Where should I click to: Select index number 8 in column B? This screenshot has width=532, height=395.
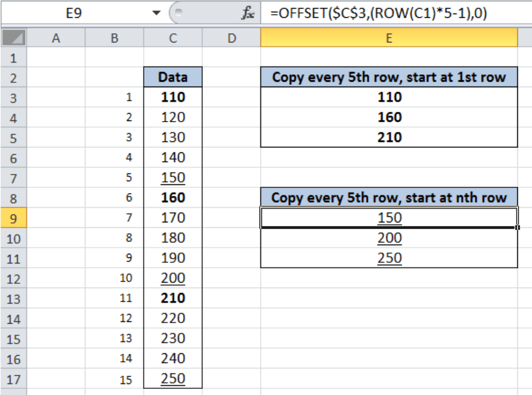point(114,238)
